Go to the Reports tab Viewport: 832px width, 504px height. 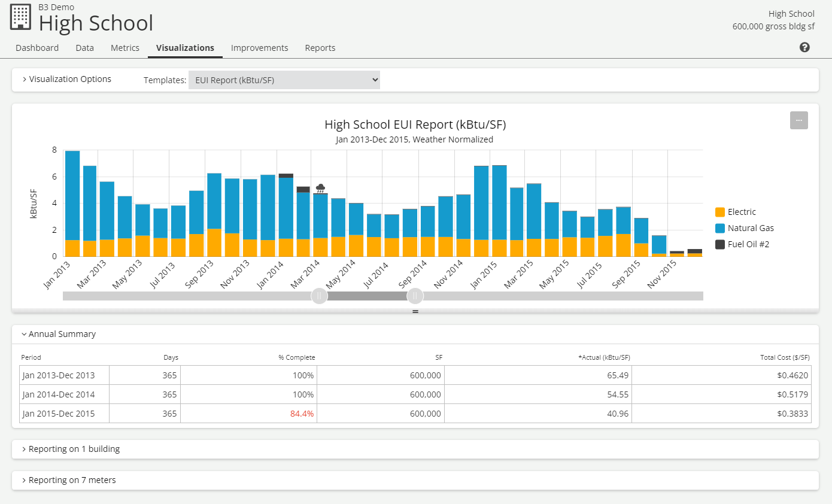[x=320, y=48]
